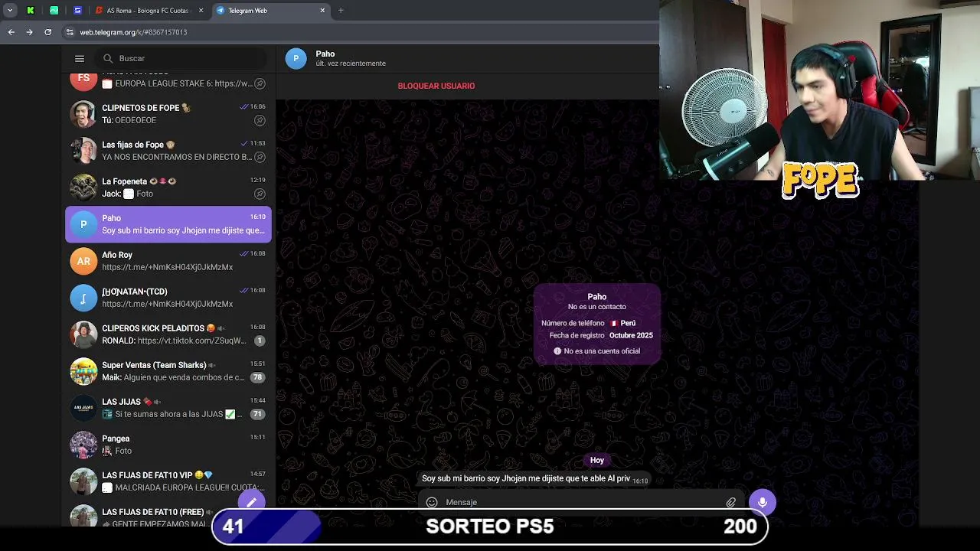This screenshot has width=980, height=551.
Task: Click the browser forward arrow
Action: 29,32
